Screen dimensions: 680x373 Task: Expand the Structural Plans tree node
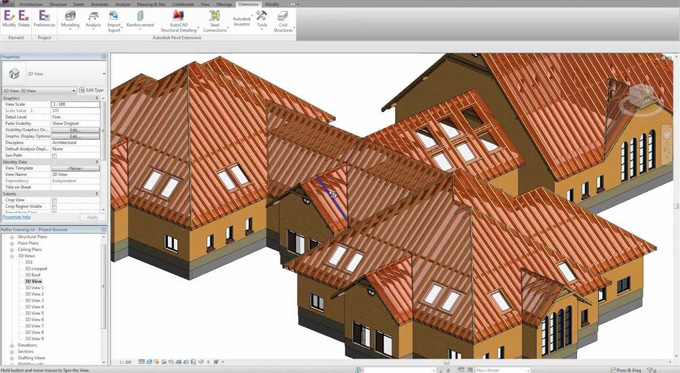[x=12, y=237]
